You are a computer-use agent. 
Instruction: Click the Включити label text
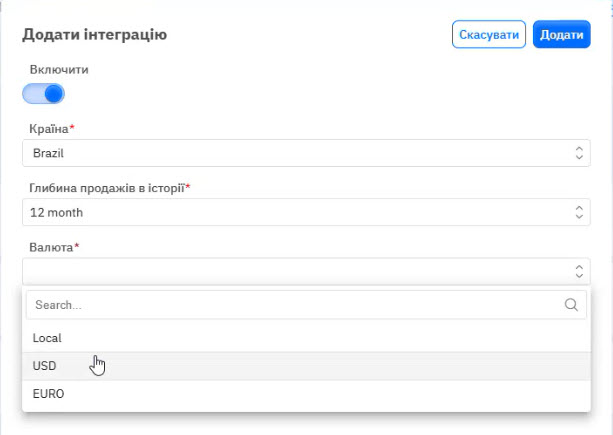(x=60, y=71)
